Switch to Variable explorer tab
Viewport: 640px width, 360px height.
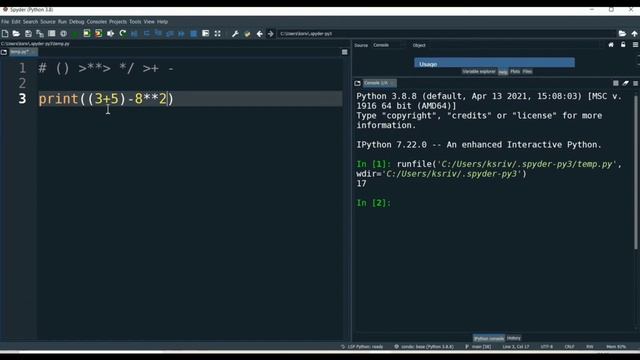click(479, 71)
